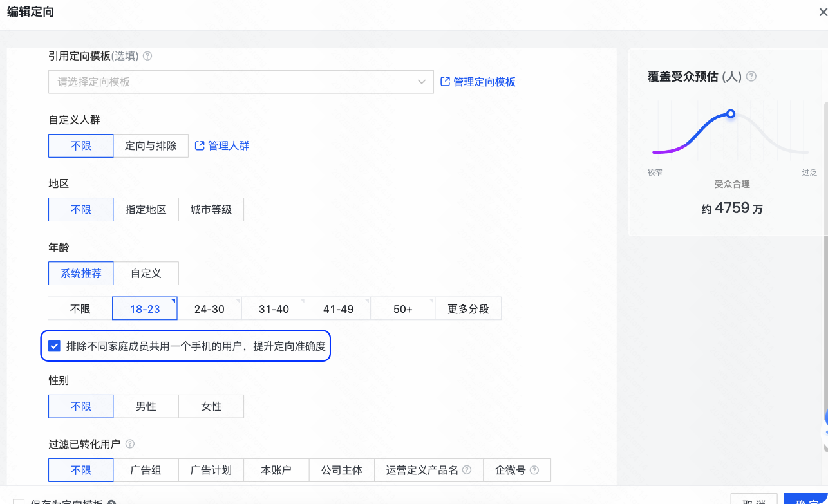
Task: Select 广告组 under 过滤已转化用户
Action: (x=146, y=470)
